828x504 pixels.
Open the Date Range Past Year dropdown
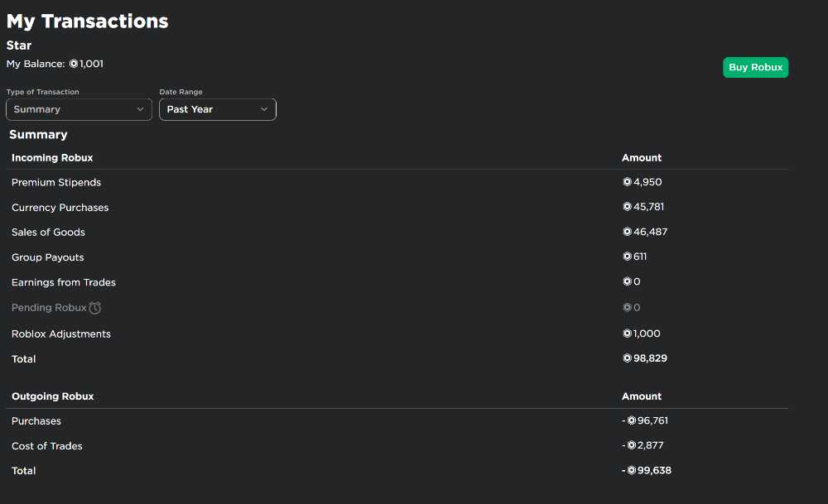[x=218, y=109]
